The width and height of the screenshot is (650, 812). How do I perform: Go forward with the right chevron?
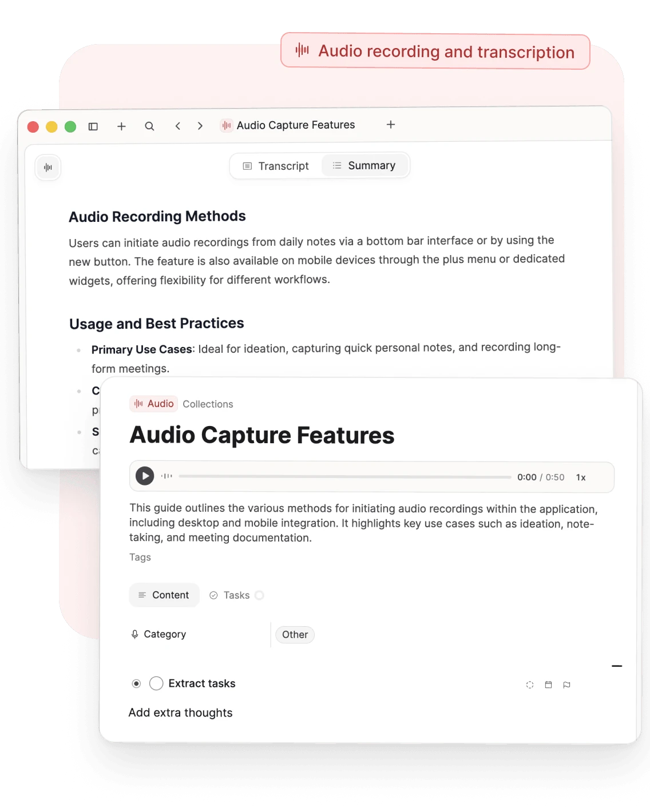click(200, 126)
